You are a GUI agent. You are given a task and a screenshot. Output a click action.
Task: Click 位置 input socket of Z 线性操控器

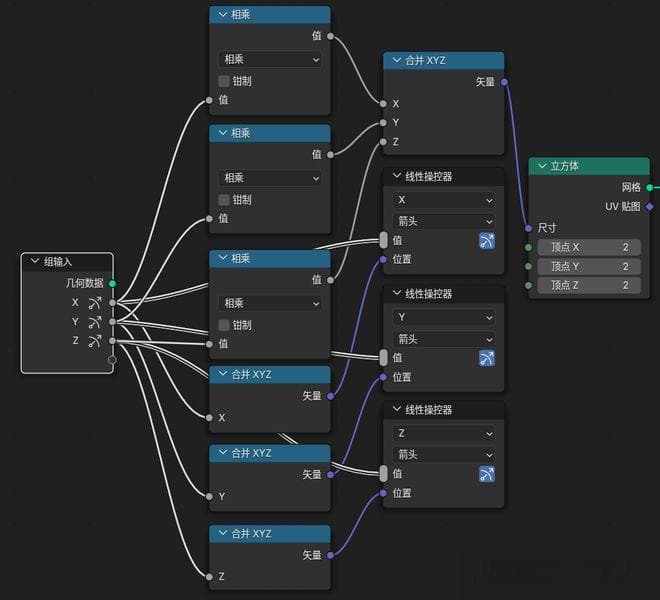(383, 493)
